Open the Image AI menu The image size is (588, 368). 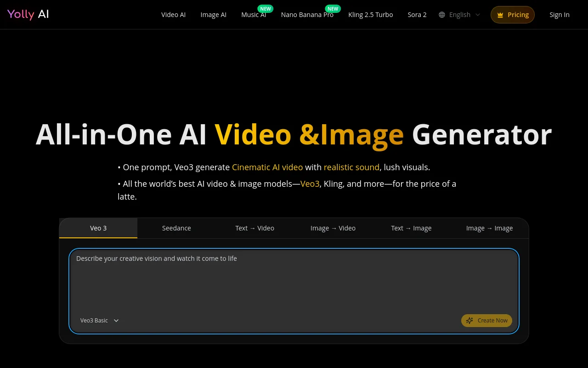(213, 15)
